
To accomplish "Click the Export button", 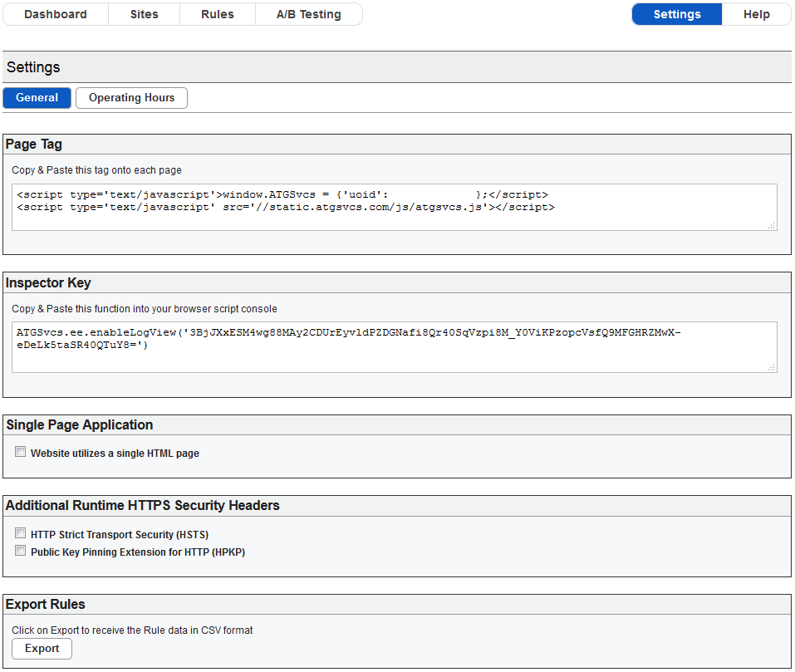I will (x=42, y=649).
